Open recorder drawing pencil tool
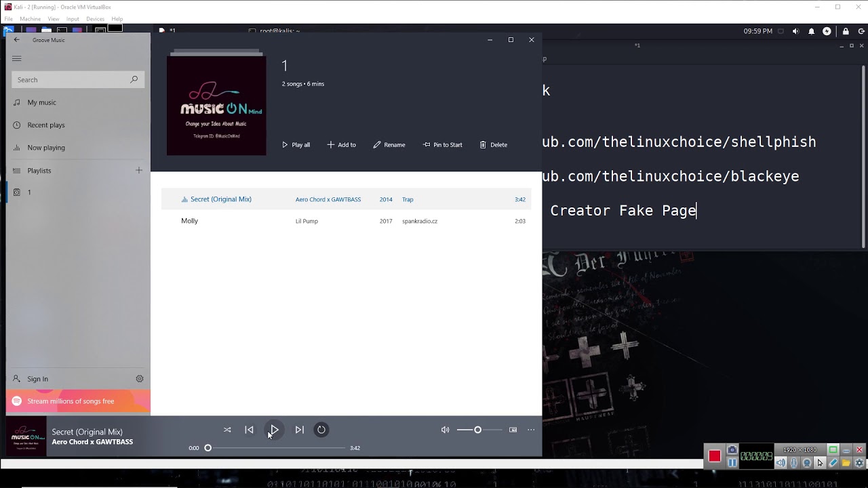The height and width of the screenshot is (488, 868). 833,463
